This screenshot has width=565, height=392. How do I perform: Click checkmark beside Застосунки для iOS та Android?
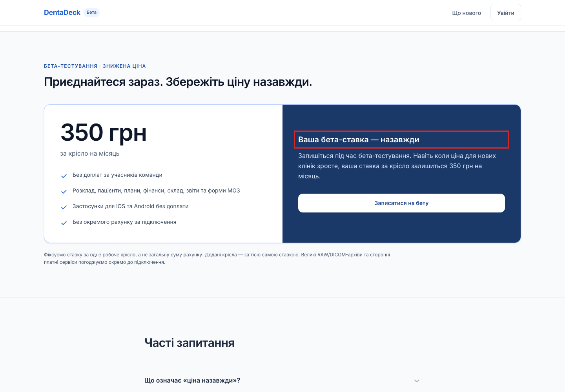point(64,207)
